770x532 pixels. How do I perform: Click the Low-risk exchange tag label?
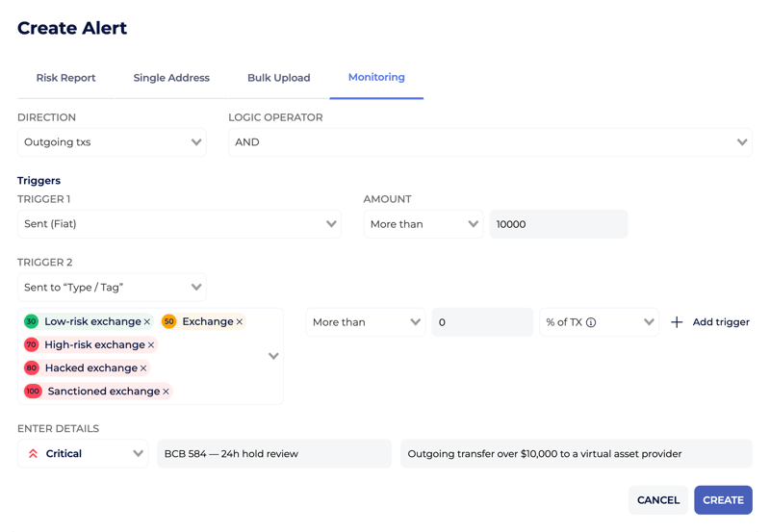click(92, 321)
